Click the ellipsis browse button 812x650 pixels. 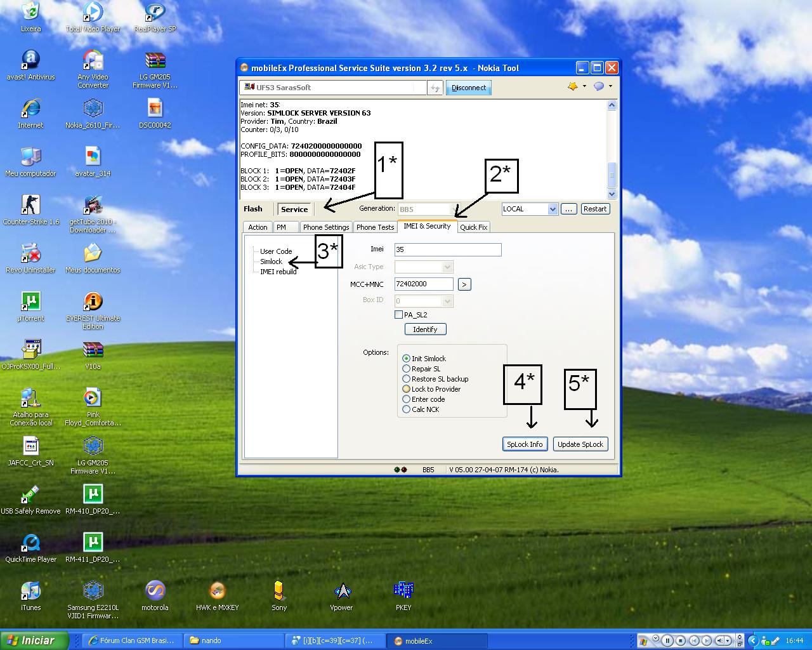569,209
